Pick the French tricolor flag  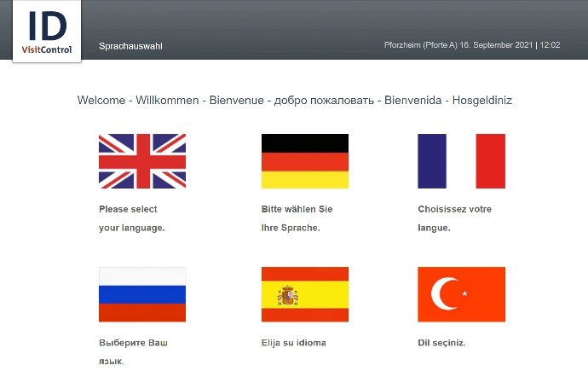[461, 161]
